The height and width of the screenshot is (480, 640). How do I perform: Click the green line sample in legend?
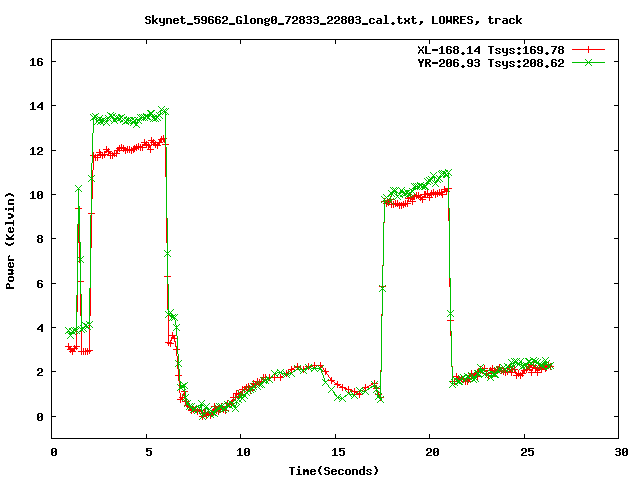[x=588, y=62]
